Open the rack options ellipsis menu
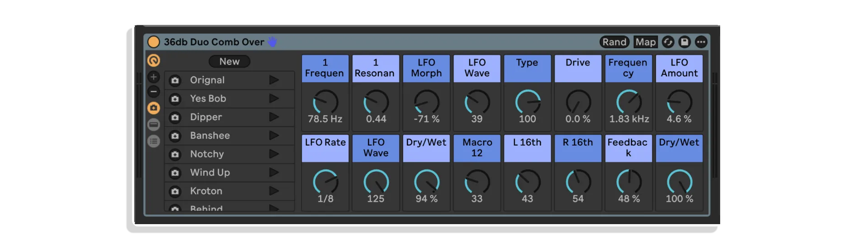 (x=701, y=42)
